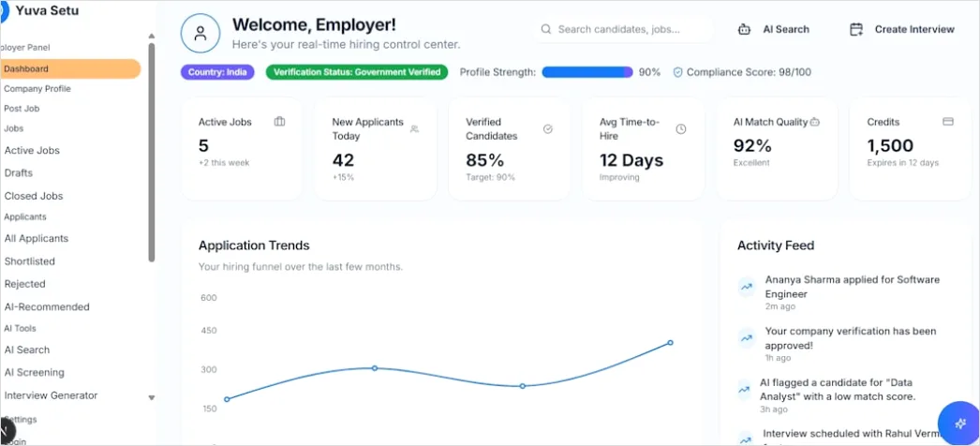Go to Company Profile in sidebar
This screenshot has height=446, width=980.
37,89
